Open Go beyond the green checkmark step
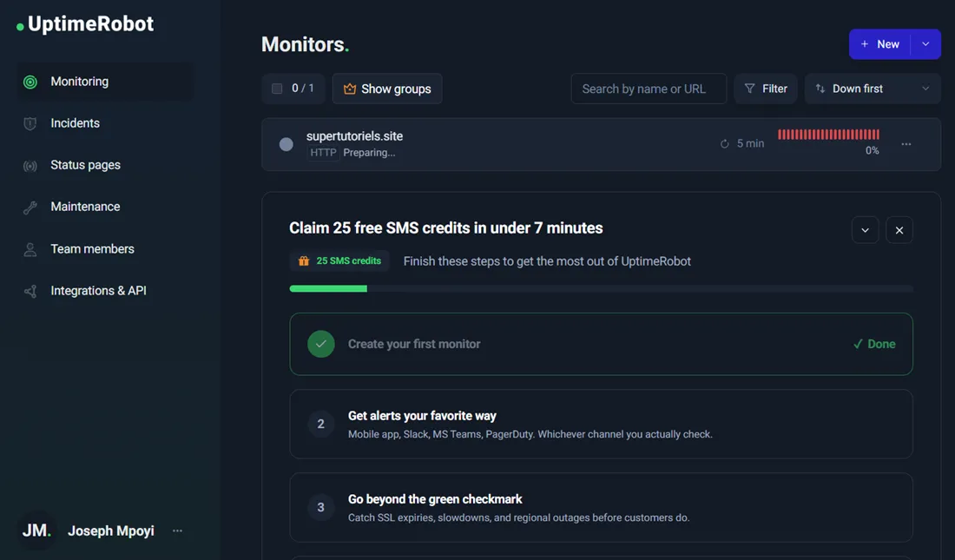Screen dimensions: 955x560 point(601,508)
